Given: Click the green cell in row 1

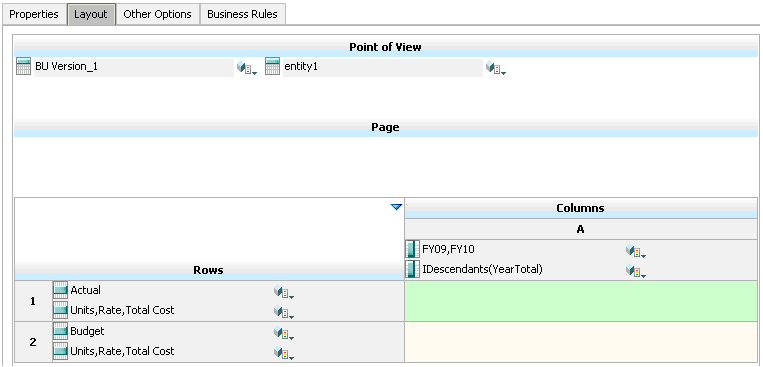Looking at the screenshot, I should point(581,301).
